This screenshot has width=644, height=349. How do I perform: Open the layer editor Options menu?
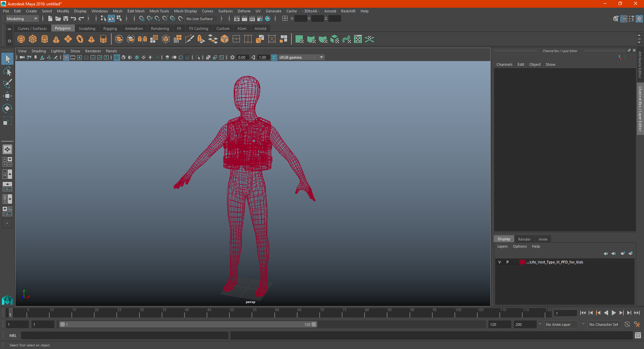coord(520,246)
